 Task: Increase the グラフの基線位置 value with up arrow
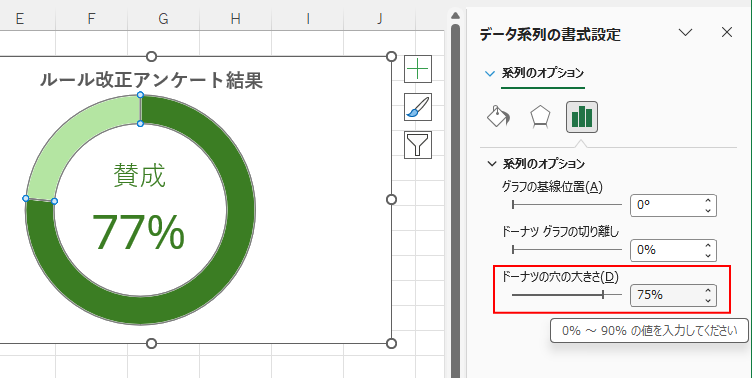(x=708, y=201)
